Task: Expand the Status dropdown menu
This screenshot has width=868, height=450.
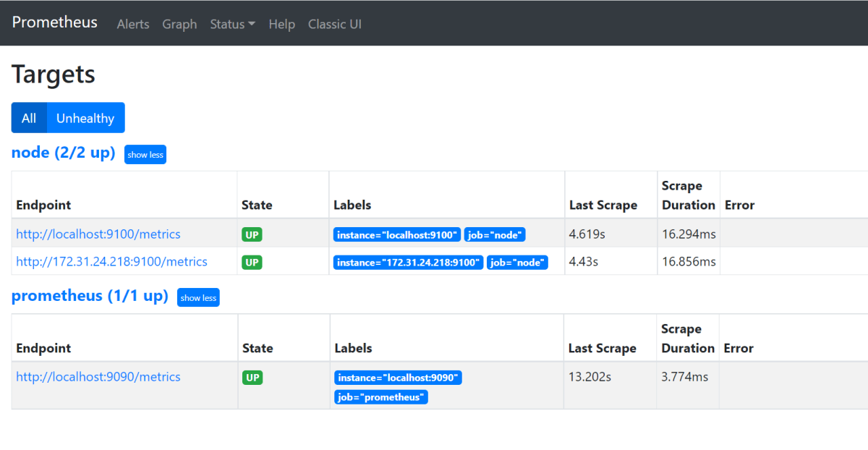Action: 232,24
